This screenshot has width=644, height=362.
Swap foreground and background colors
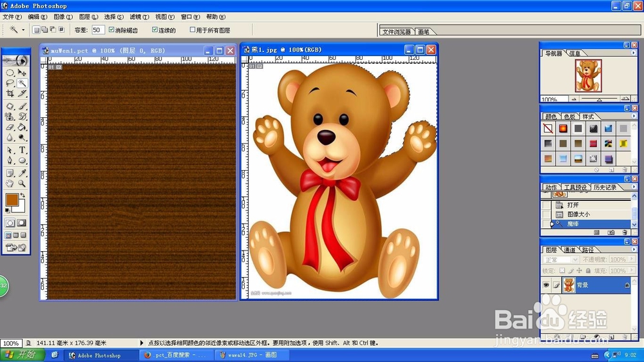click(x=23, y=195)
